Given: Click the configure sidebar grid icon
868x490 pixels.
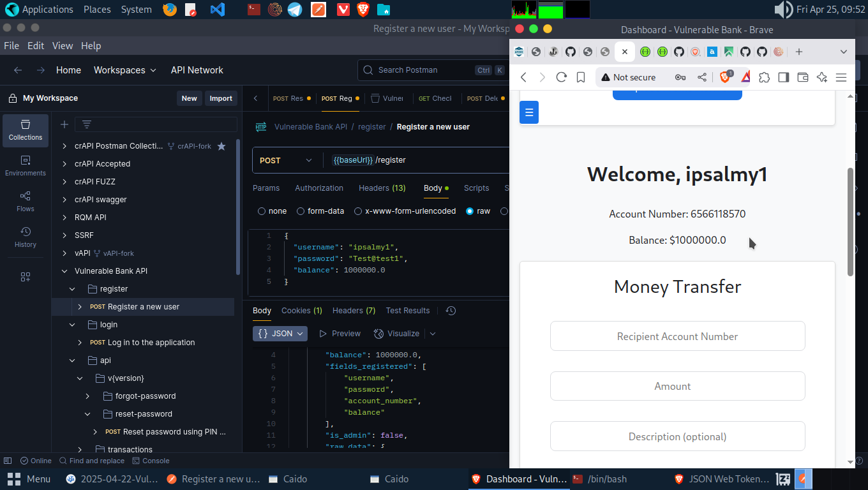Looking at the screenshot, I should [x=26, y=277].
